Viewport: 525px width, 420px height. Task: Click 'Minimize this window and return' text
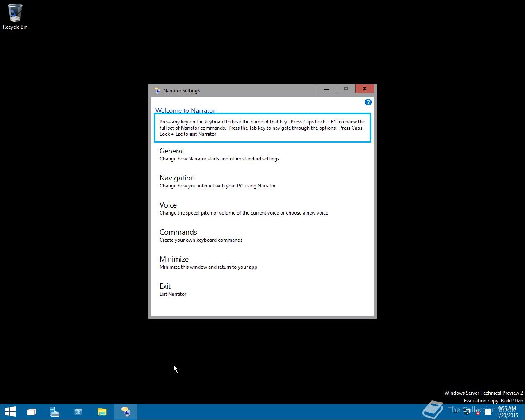[208, 267]
